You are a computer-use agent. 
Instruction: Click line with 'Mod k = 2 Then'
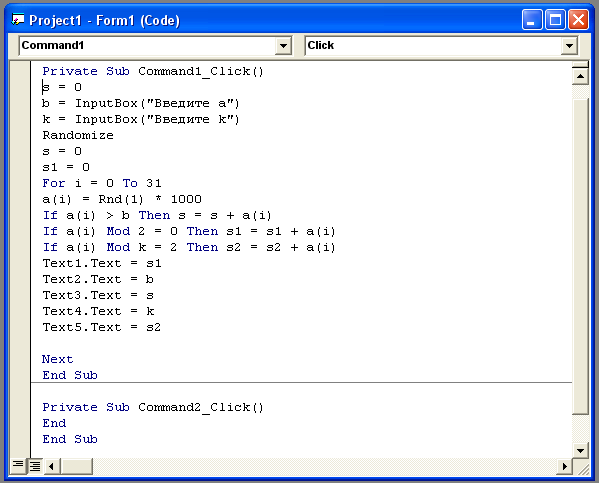(189, 248)
